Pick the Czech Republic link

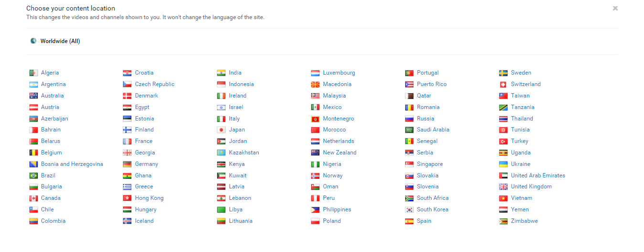155,84
